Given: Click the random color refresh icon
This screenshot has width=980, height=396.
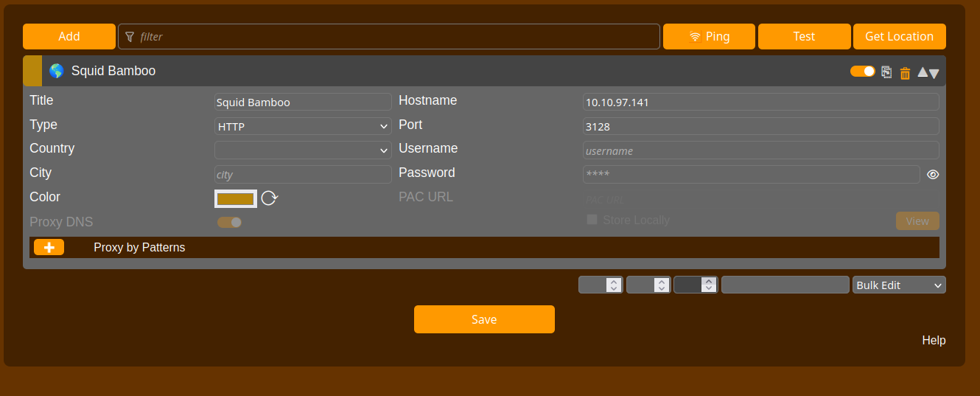Looking at the screenshot, I should [270, 198].
